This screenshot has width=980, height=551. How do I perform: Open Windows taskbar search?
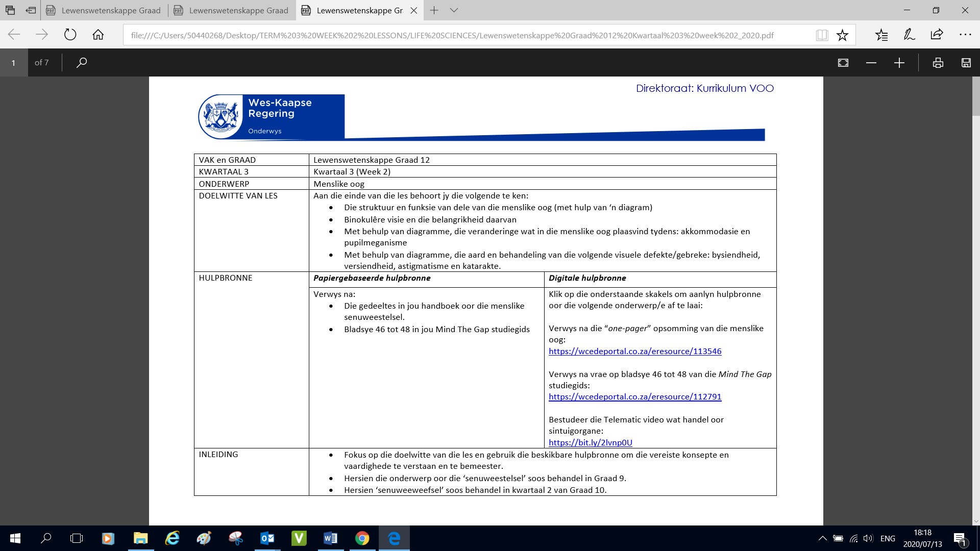coord(46,538)
